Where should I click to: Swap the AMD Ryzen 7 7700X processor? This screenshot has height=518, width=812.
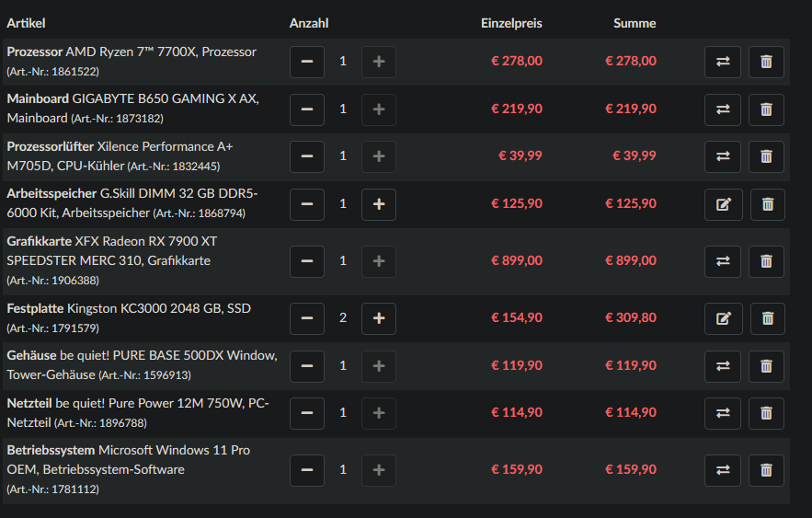point(723,62)
